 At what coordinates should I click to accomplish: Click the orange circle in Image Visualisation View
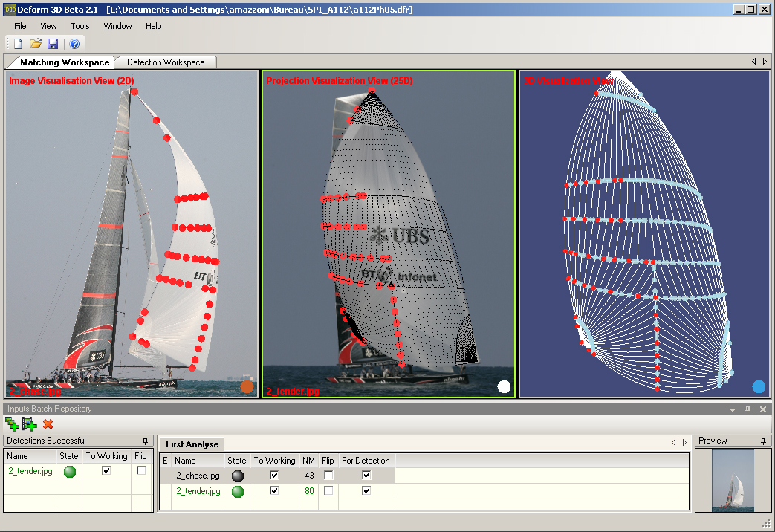point(247,386)
